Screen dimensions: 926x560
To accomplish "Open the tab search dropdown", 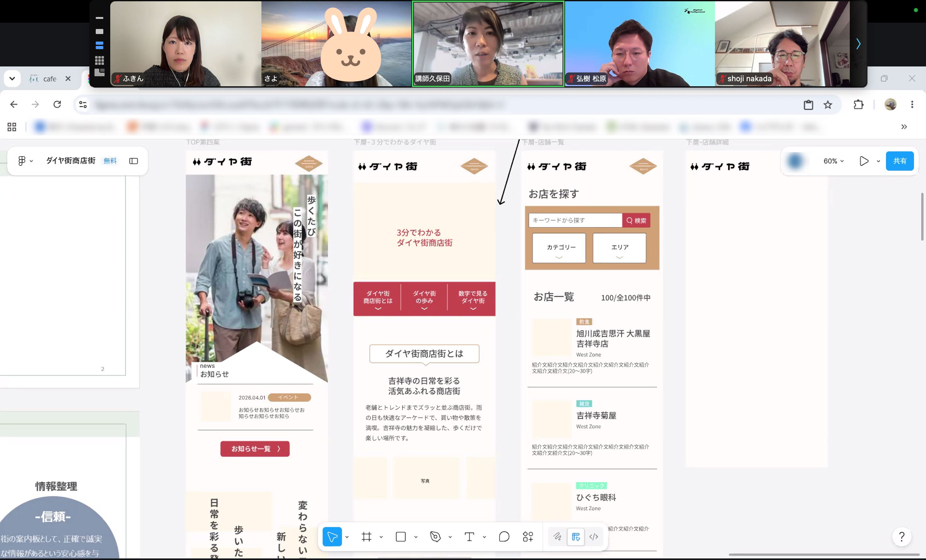I will coord(12,78).
